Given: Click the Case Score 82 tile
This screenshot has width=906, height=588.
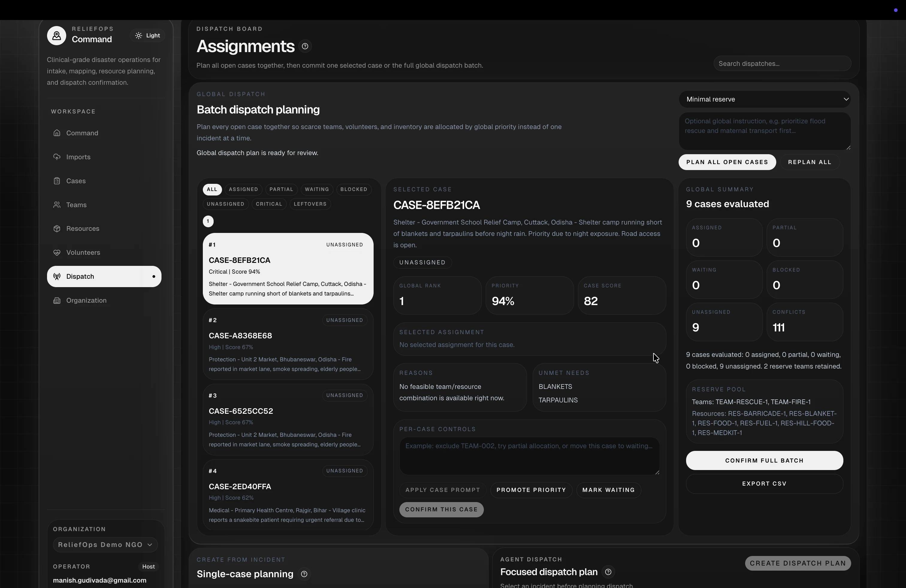Looking at the screenshot, I should [622, 295].
